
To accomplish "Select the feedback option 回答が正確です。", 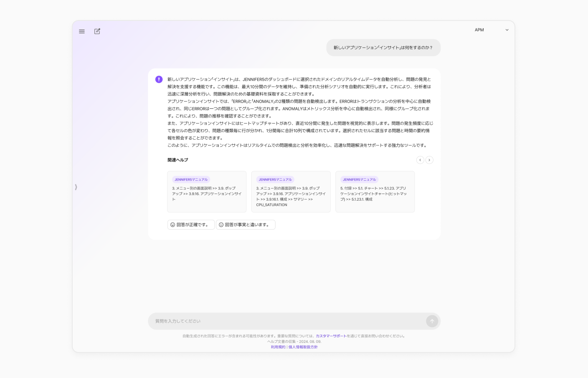I will pos(191,225).
